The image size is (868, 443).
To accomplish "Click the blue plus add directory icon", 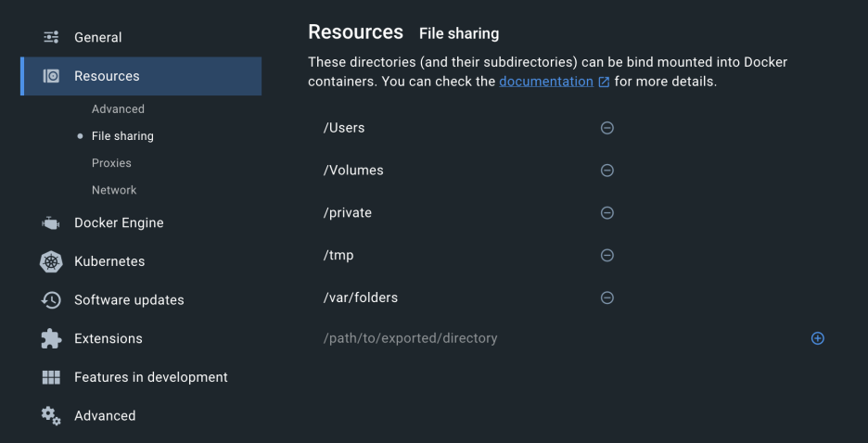I will [x=818, y=338].
